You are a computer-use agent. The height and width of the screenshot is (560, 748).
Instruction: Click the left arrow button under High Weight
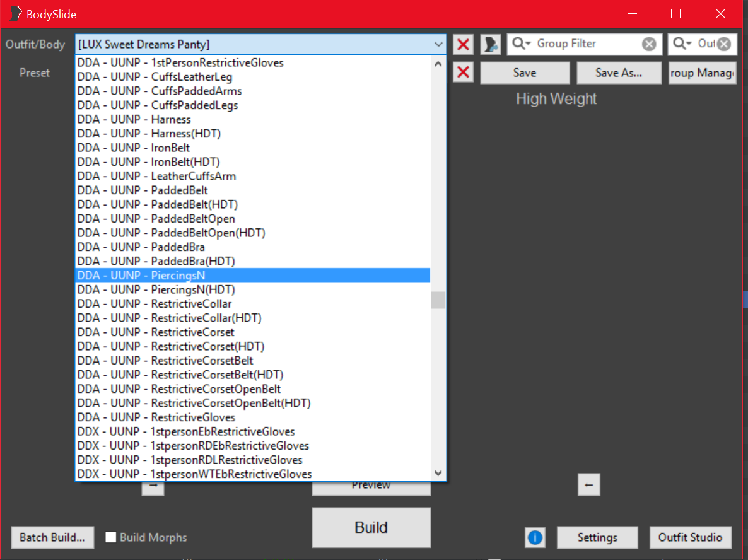pos(588,484)
